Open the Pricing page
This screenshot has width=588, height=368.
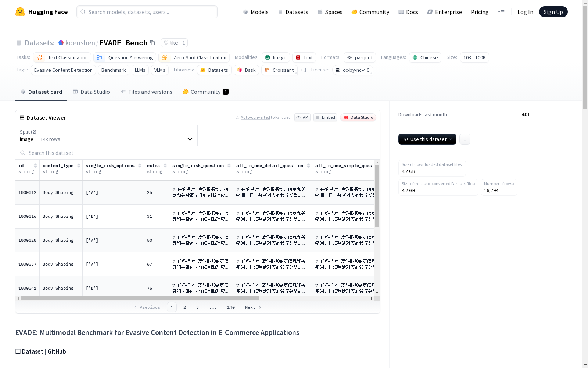tap(480, 12)
